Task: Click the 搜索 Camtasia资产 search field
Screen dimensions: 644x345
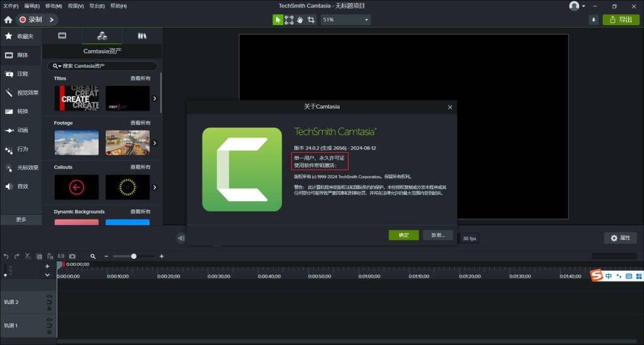Action: pyautogui.click(x=103, y=66)
